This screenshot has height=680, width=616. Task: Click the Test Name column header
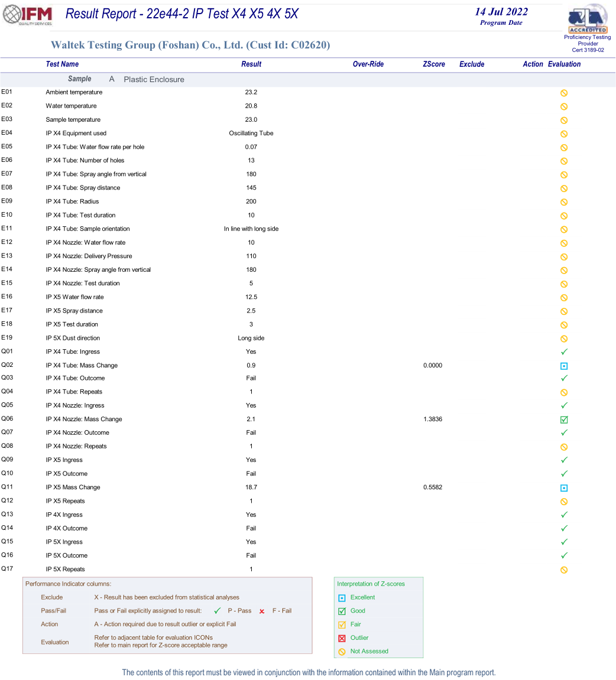[x=62, y=64]
